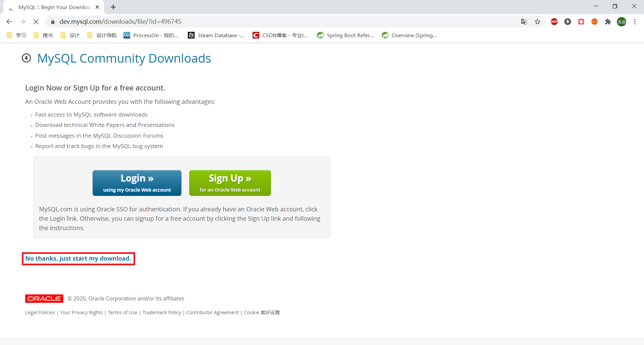Open Cookie 喜好设置 link

(262, 313)
